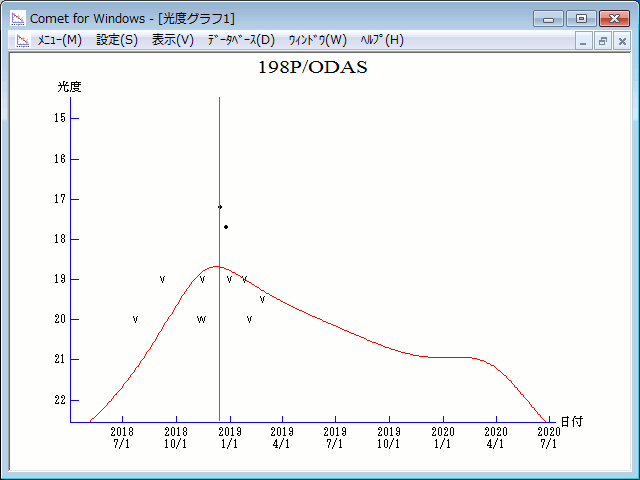Minimize the inner 光度グラフ1 child window
This screenshot has width=640, height=480.
pyautogui.click(x=584, y=41)
